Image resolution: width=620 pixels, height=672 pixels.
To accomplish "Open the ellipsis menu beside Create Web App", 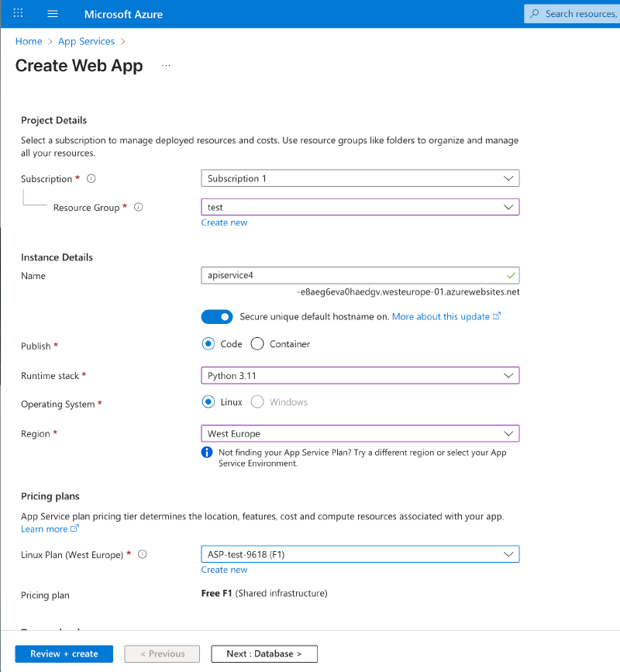I will click(x=167, y=66).
